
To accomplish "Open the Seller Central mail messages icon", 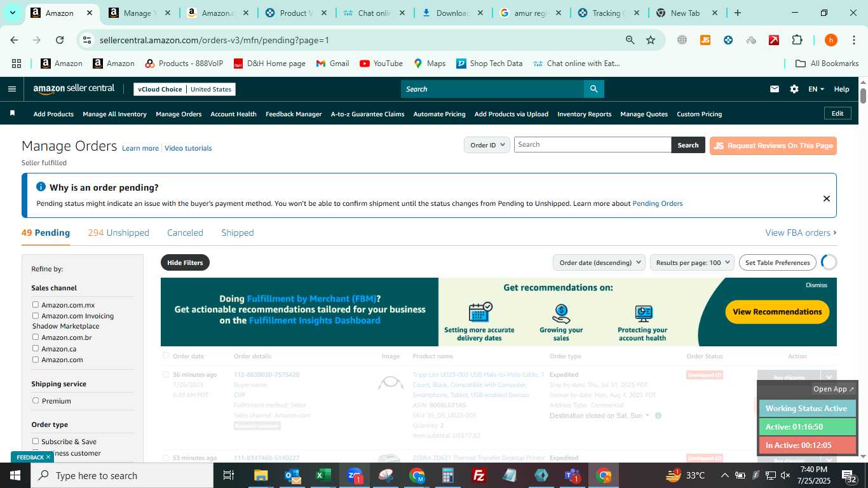I will [774, 89].
